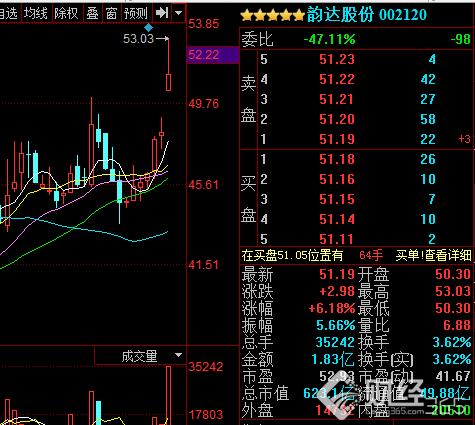Click the 预测 forecast toolbar button

click(136, 13)
